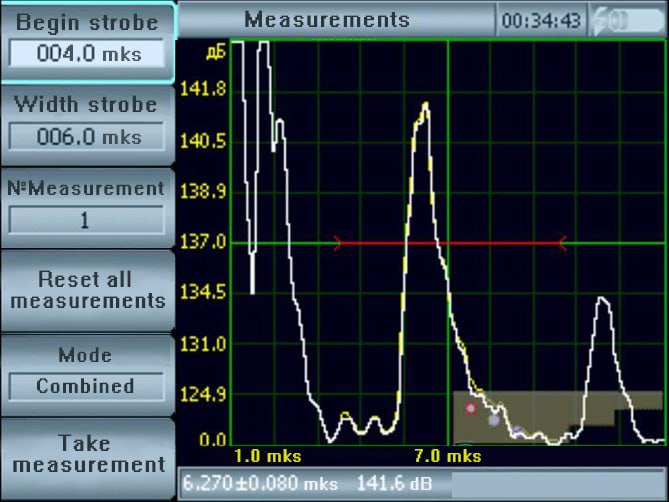Select the measurement number field showing 1

tap(87, 220)
